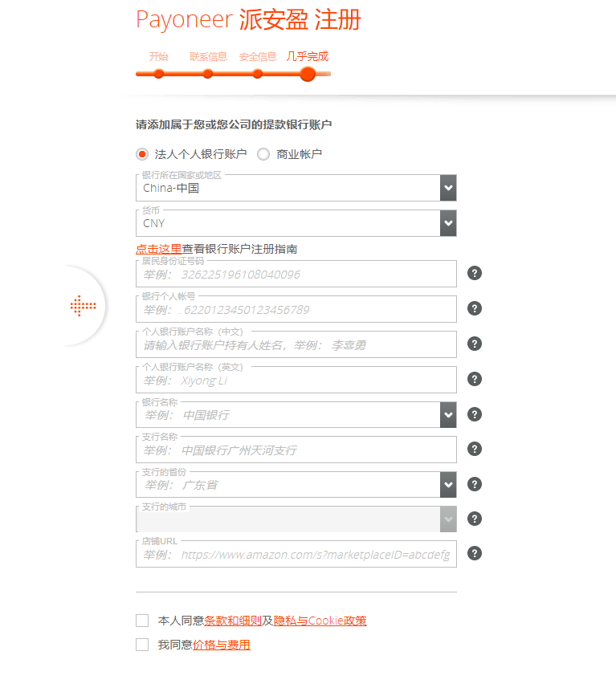Select 商业帐户 radio button

pyautogui.click(x=263, y=154)
